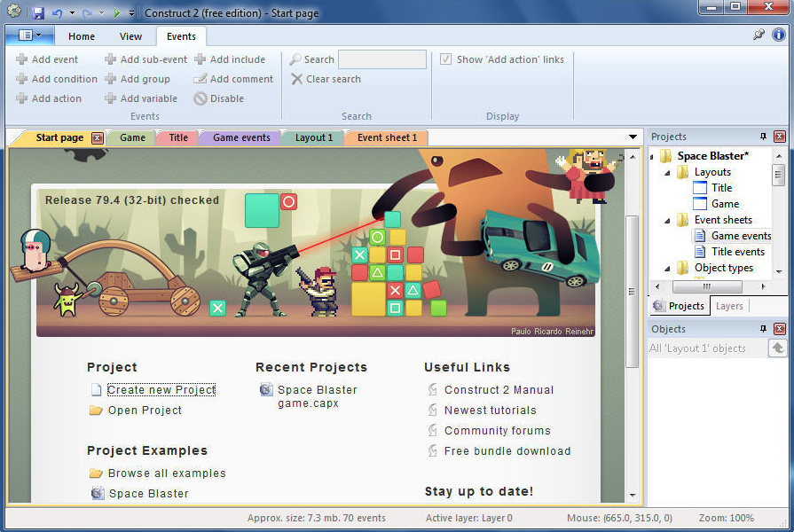Open recent project Space Blaster game.capx
794x532 pixels.
(318, 396)
